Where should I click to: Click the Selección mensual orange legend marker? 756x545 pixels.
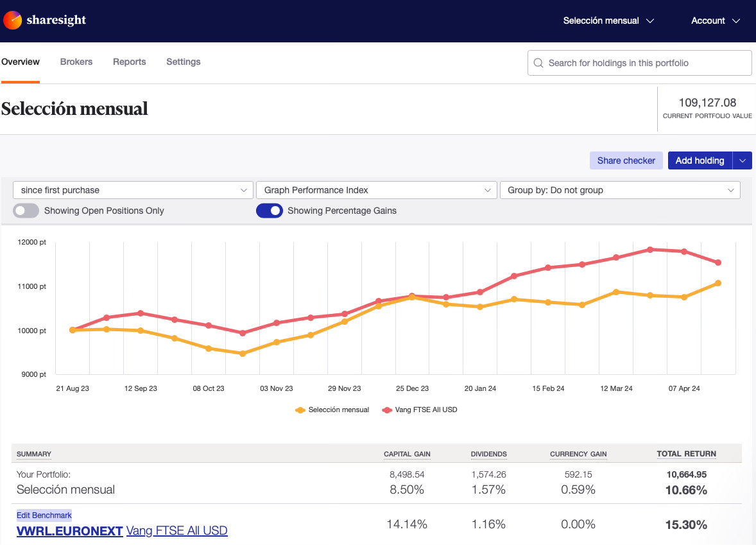click(300, 410)
